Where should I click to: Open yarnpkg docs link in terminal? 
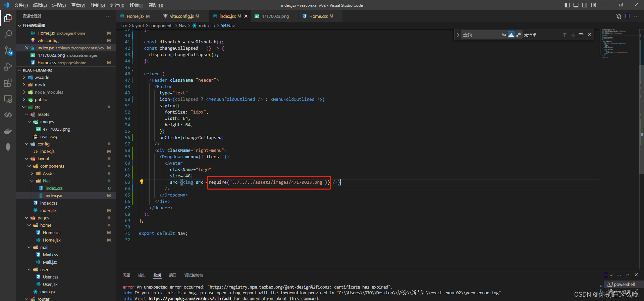[190, 298]
